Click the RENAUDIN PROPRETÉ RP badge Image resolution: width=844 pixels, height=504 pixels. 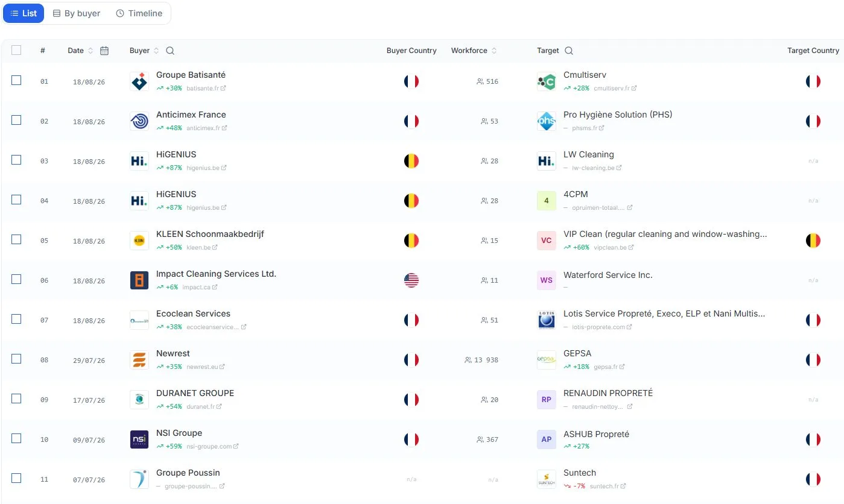tap(547, 400)
